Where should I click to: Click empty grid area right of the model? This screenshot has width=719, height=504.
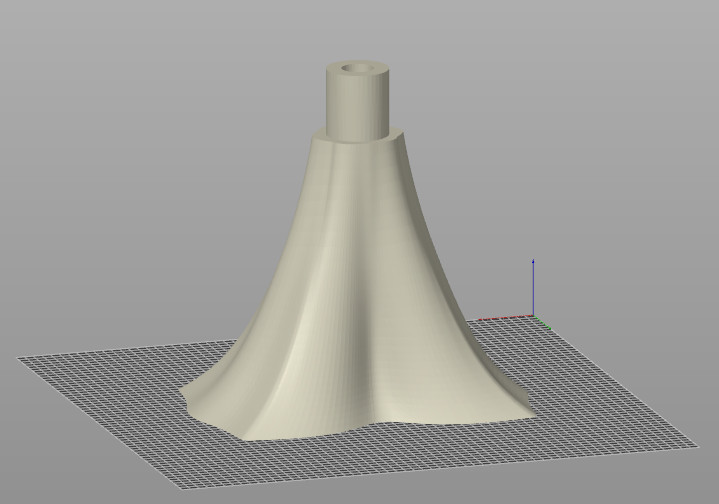point(600,400)
